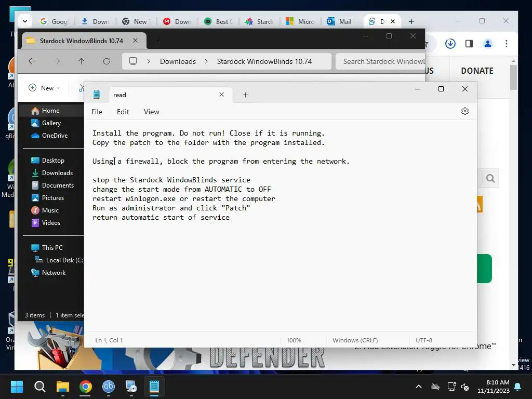The height and width of the screenshot is (399, 532).
Task: Switch to the Stardock Chrome tab
Action: [260, 21]
